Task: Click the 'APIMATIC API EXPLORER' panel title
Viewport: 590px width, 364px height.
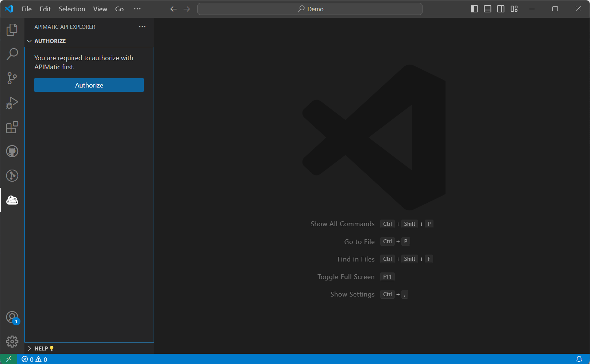Action: point(65,27)
